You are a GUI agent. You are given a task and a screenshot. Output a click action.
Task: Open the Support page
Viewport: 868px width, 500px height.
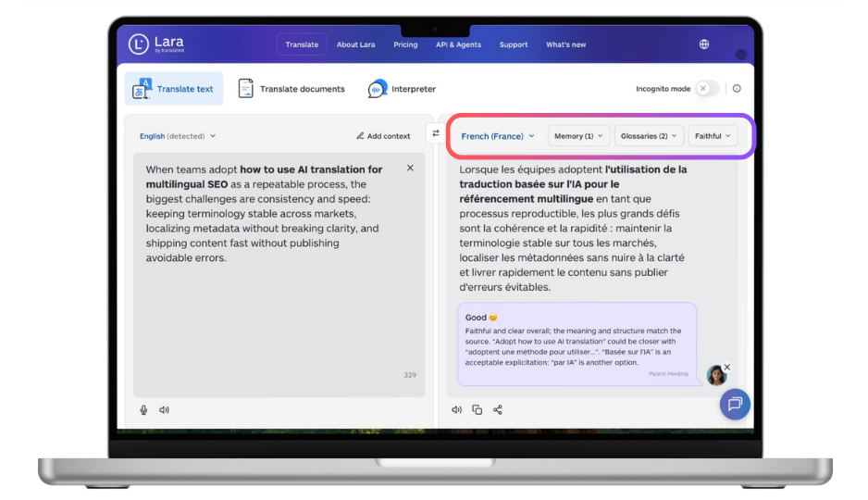514,44
